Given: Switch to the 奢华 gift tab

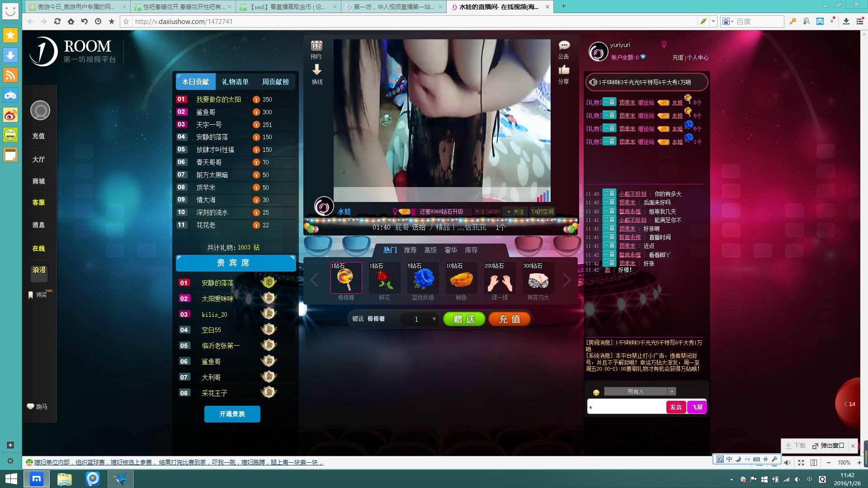Looking at the screenshot, I should coord(451,250).
